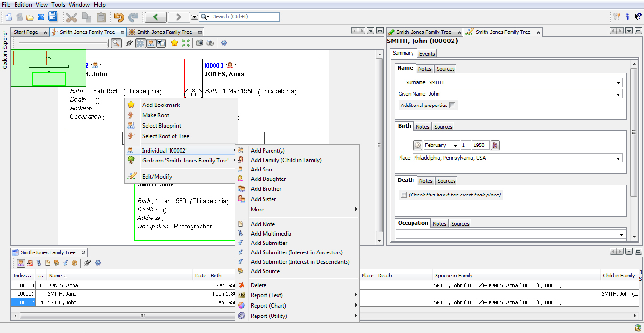The height and width of the screenshot is (333, 644).
Task: Open the File menu
Action: (x=6, y=5)
